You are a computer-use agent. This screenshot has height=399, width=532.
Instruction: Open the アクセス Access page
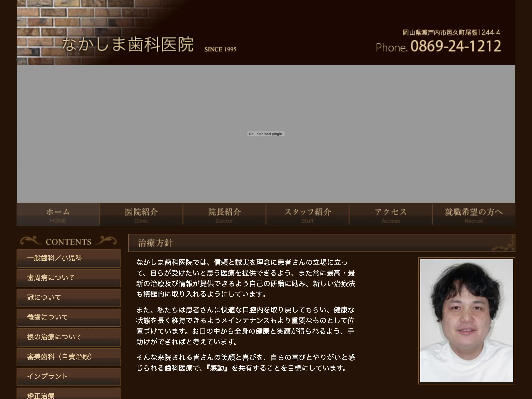391,215
